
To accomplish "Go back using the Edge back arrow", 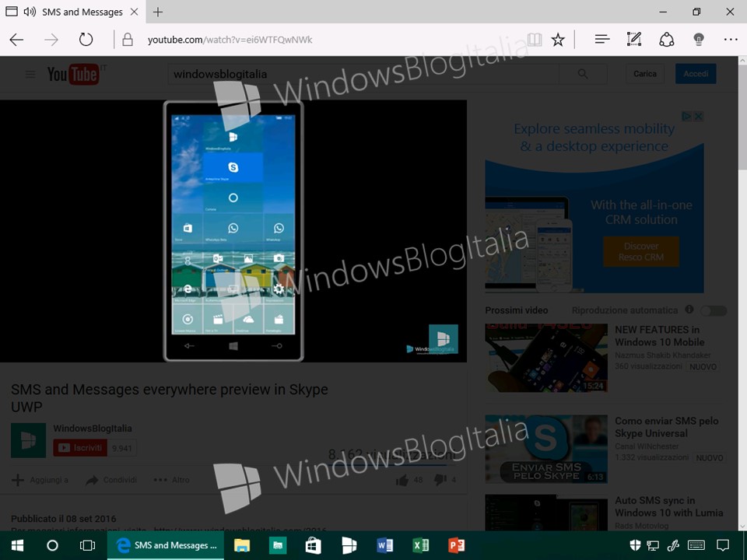I will (x=16, y=40).
